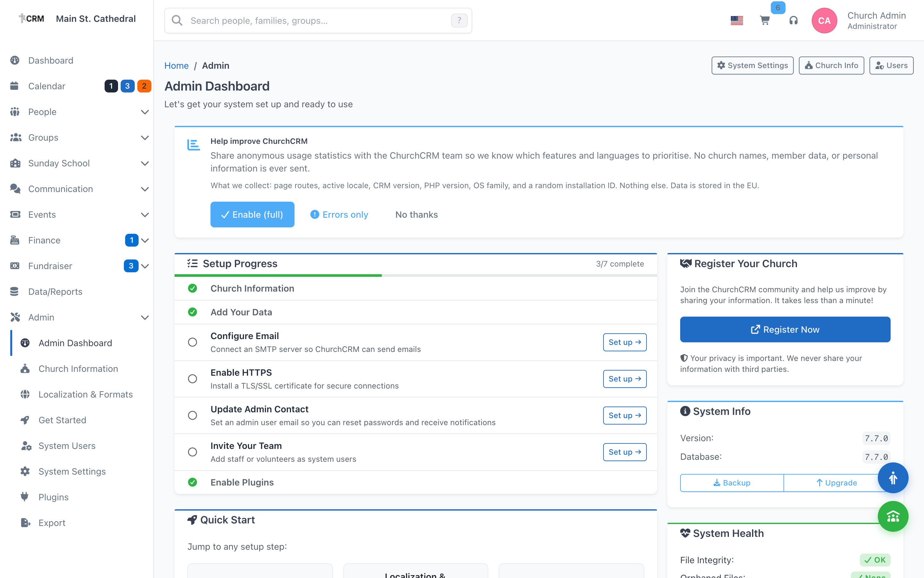Screen dimensions: 924x578
Task: Click the Backup button
Action: point(732,482)
